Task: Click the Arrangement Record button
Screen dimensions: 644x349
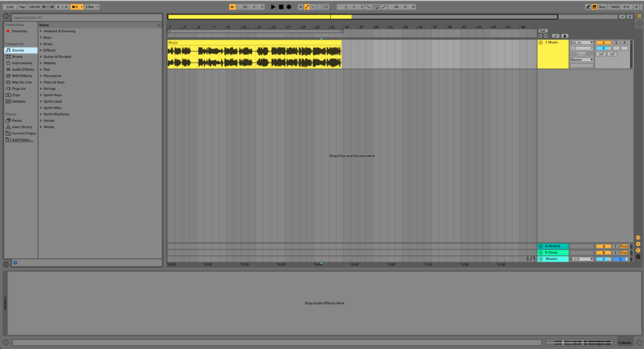Action: tap(289, 7)
